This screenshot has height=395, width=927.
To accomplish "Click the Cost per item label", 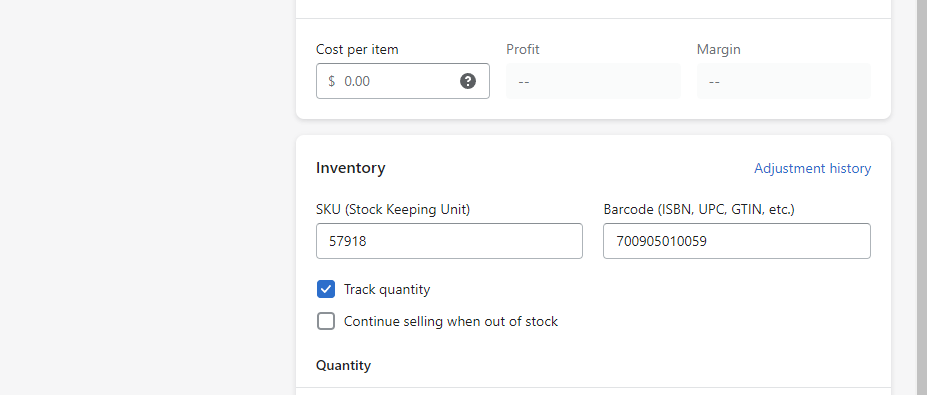I will coord(357,50).
